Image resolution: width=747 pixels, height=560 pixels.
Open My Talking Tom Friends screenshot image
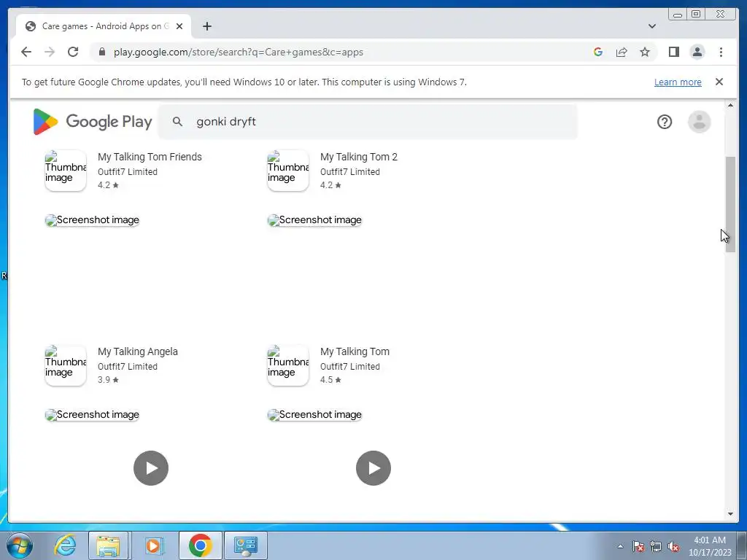(92, 220)
